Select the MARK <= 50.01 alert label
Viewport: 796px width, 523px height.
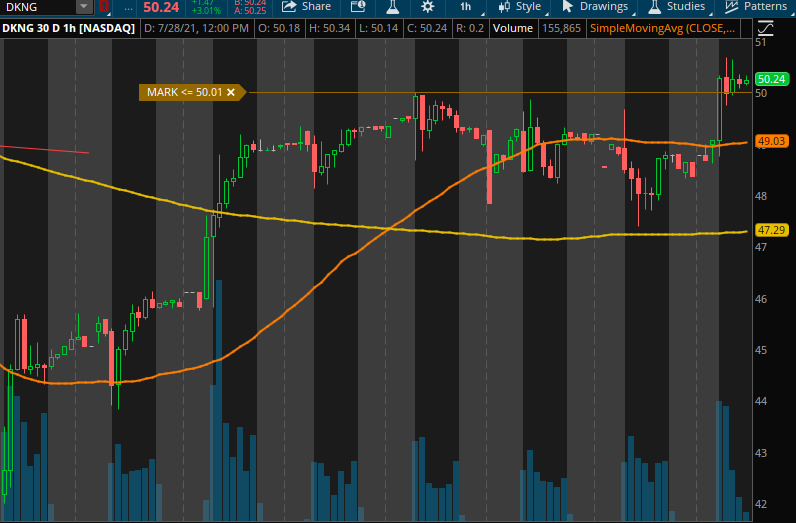coord(184,92)
